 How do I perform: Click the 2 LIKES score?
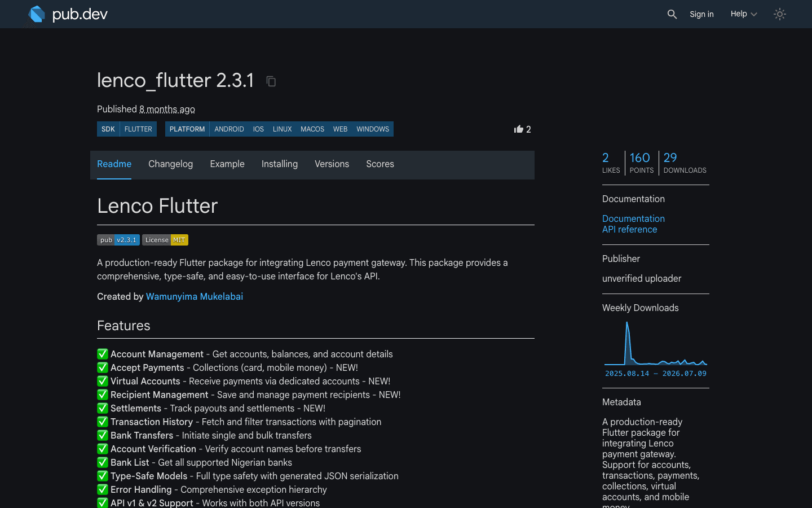pyautogui.click(x=611, y=163)
